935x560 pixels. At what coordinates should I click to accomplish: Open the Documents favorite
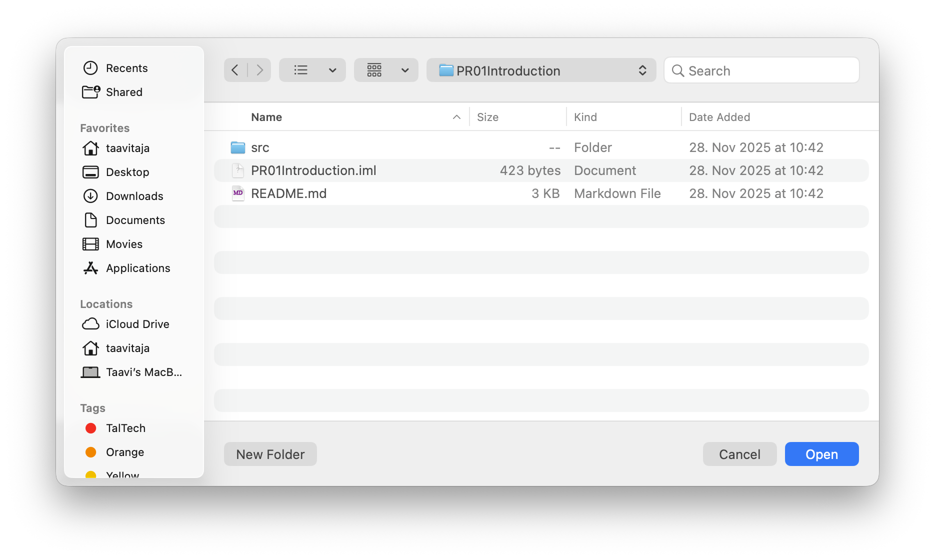pos(135,220)
